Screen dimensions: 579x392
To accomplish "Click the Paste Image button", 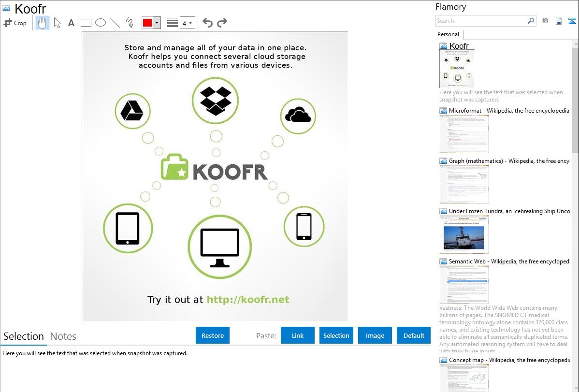I will tap(375, 335).
